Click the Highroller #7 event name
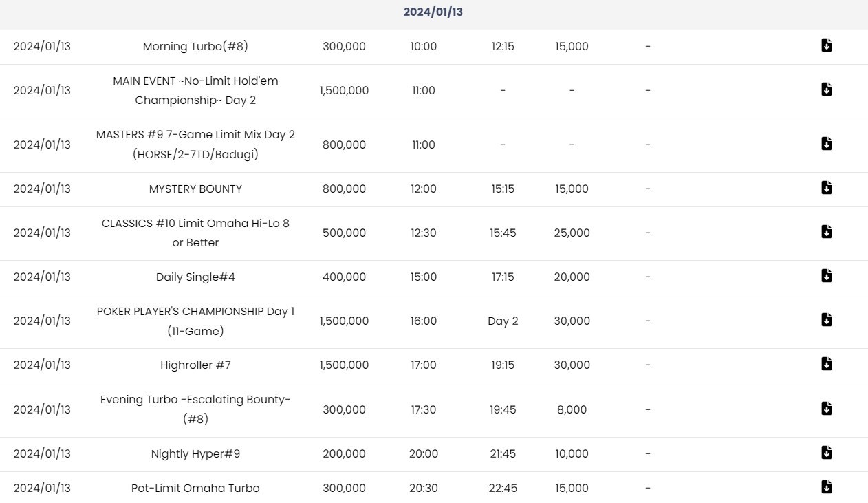The height and width of the screenshot is (503, 868). (195, 365)
